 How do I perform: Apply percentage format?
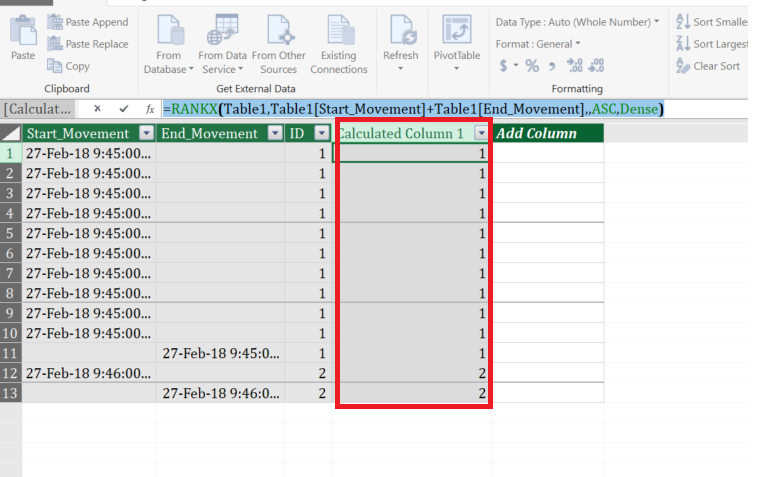pyautogui.click(x=532, y=66)
